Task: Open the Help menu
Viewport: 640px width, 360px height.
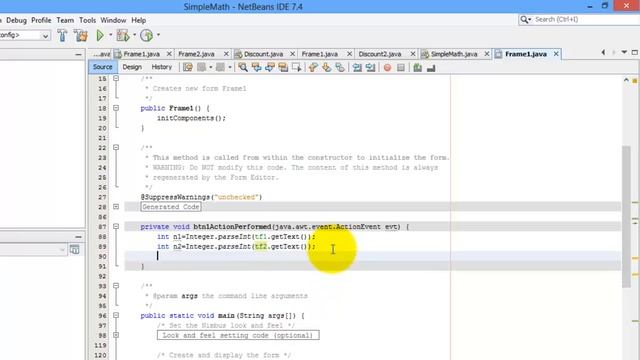Action: point(138,20)
